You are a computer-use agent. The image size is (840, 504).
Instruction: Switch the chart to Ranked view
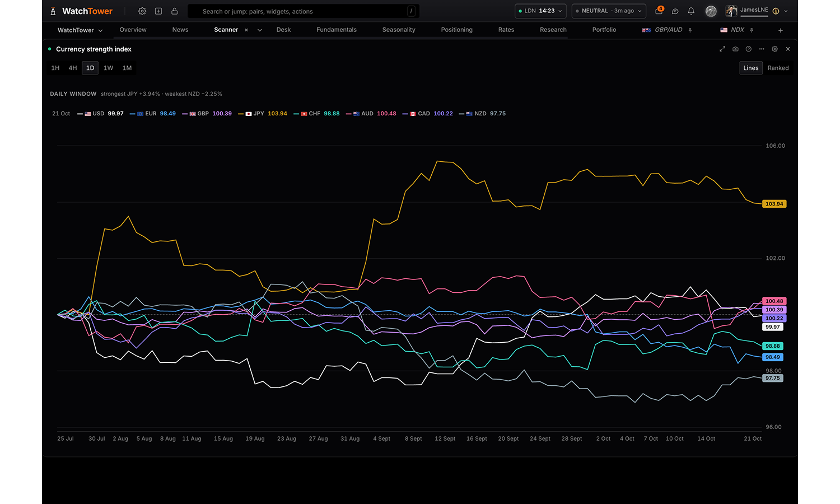click(778, 68)
